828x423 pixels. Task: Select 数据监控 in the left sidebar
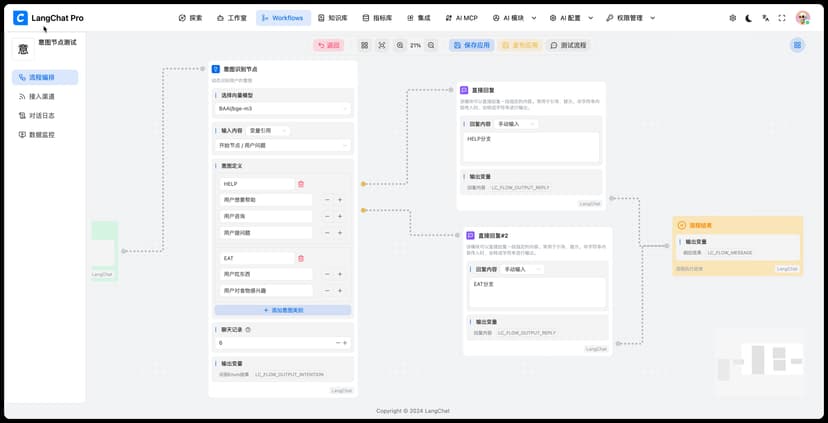(42, 134)
